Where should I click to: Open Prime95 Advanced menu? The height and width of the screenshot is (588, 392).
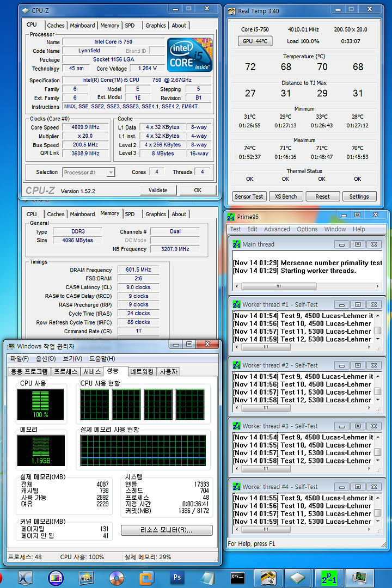point(277,229)
